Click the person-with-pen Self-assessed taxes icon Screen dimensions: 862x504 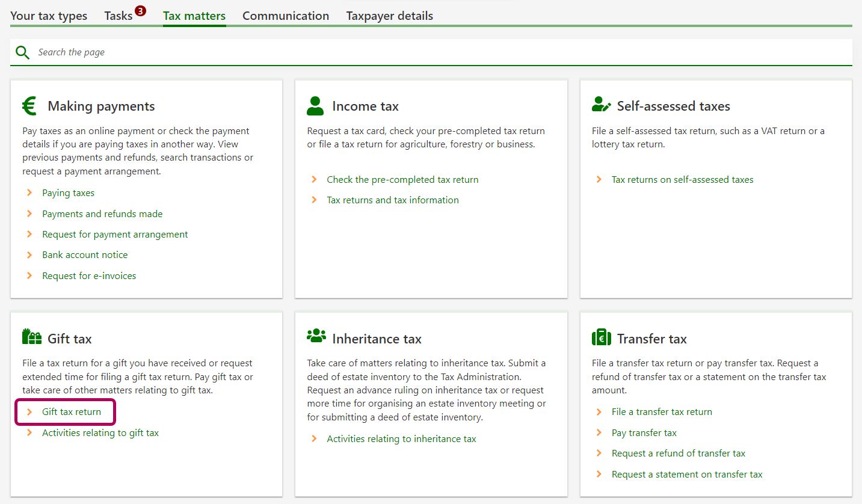pyautogui.click(x=601, y=106)
